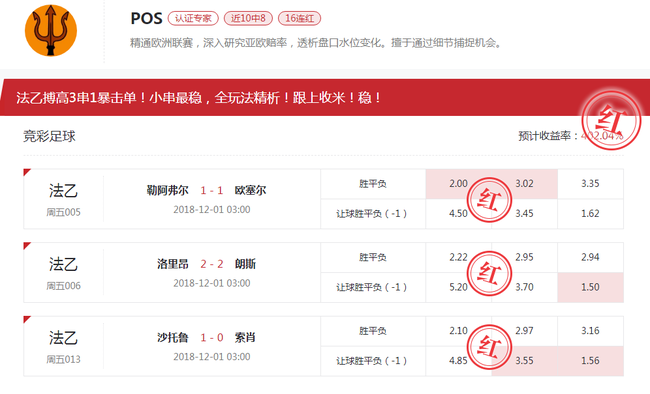Select match code 周五005
This screenshot has height=394, width=650.
pos(63,212)
